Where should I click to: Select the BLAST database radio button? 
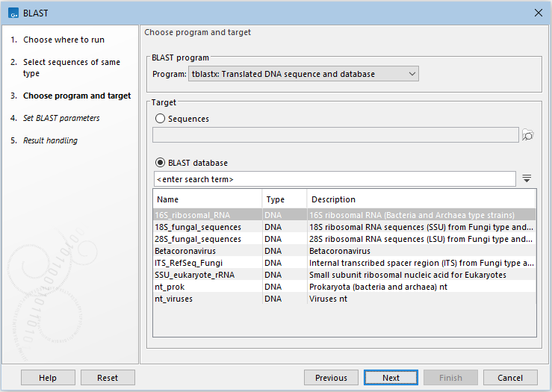pyautogui.click(x=160, y=163)
